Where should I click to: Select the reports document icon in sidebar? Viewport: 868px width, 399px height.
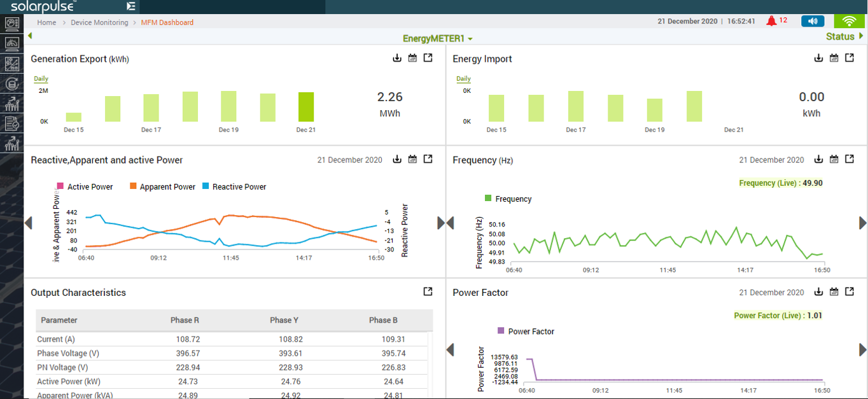13,123
